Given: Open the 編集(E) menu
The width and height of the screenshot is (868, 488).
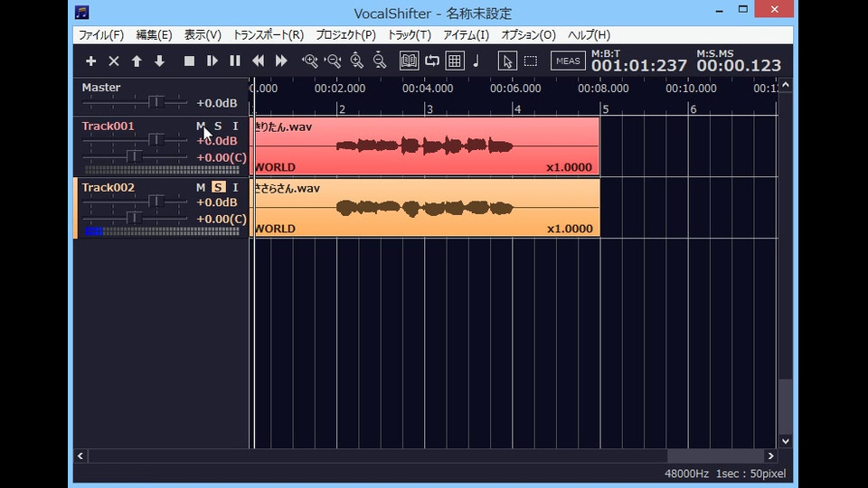Looking at the screenshot, I should point(154,35).
